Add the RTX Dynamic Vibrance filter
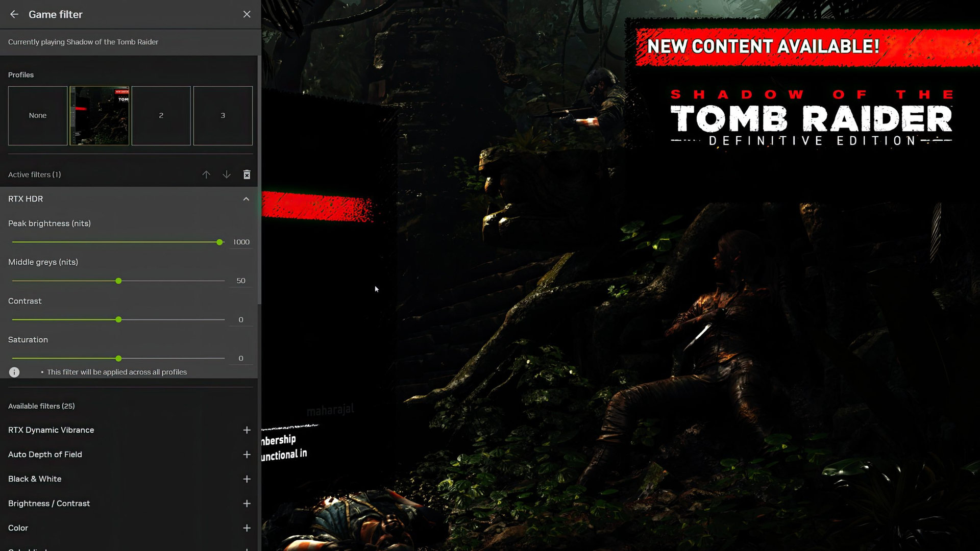This screenshot has width=980, height=551. pyautogui.click(x=247, y=430)
